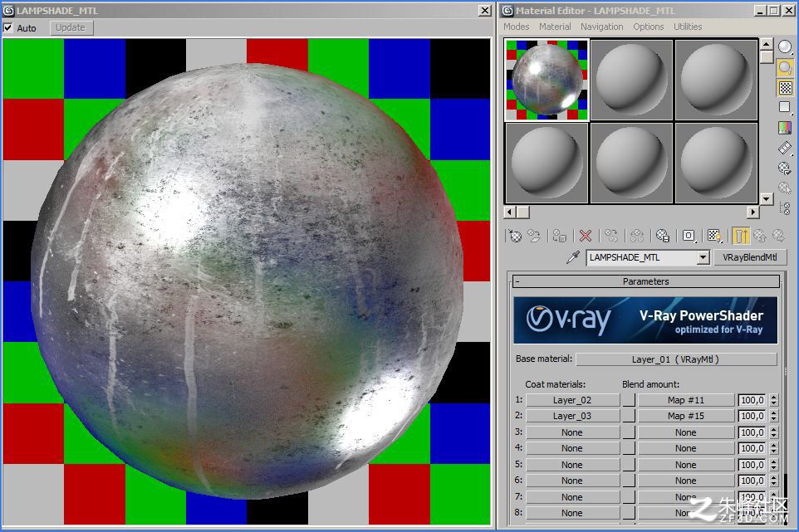
Task: Click blend amount spinner arrows for row 4
Action: pyautogui.click(x=774, y=448)
